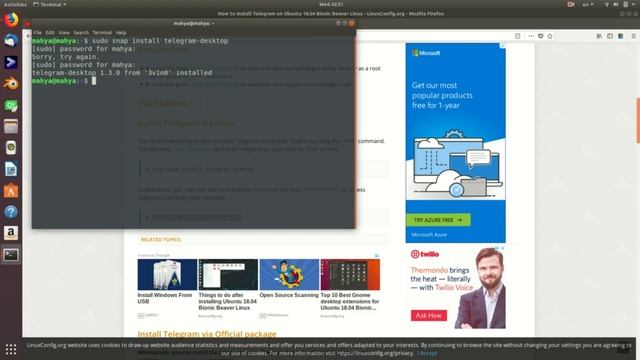The image size is (640, 360).
Task: Click 'RELATED TOPICS' label
Action: 161,240
